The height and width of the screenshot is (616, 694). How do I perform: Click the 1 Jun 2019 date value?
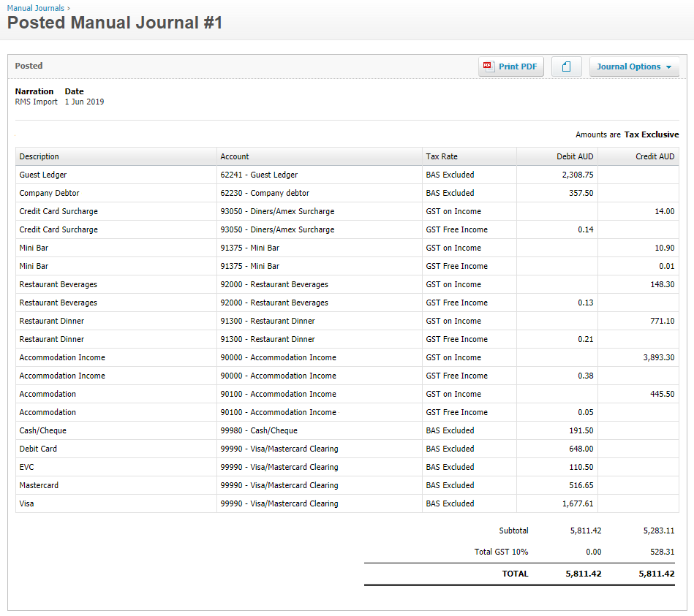pos(85,102)
